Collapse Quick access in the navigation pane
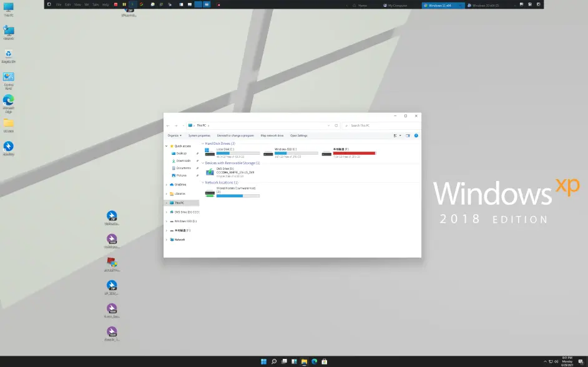The width and height of the screenshot is (588, 367). point(167,146)
